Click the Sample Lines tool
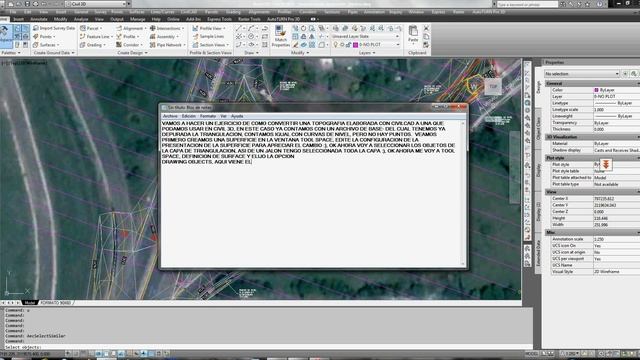 pyautogui.click(x=208, y=36)
